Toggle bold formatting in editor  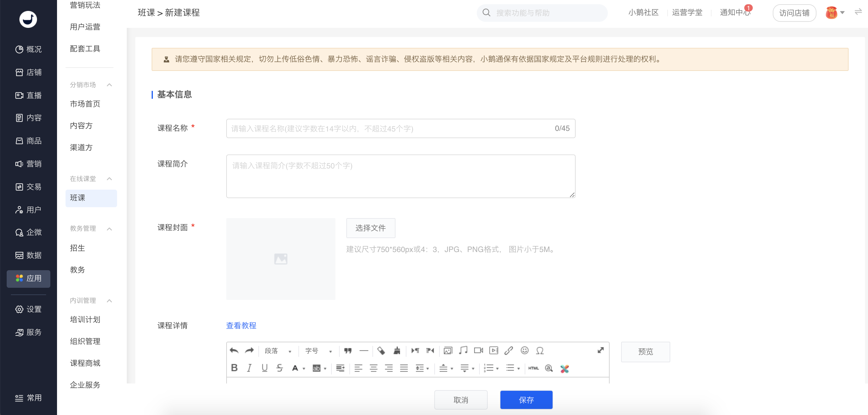234,368
